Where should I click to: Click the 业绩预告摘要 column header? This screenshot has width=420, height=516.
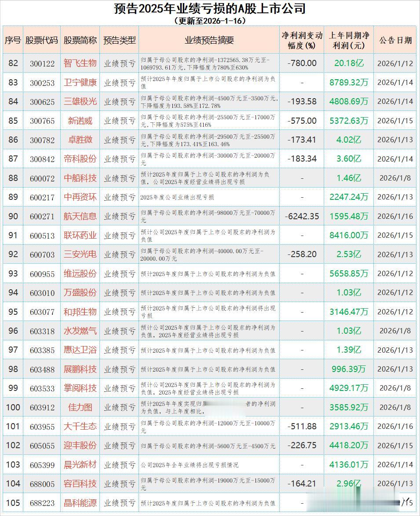click(209, 40)
